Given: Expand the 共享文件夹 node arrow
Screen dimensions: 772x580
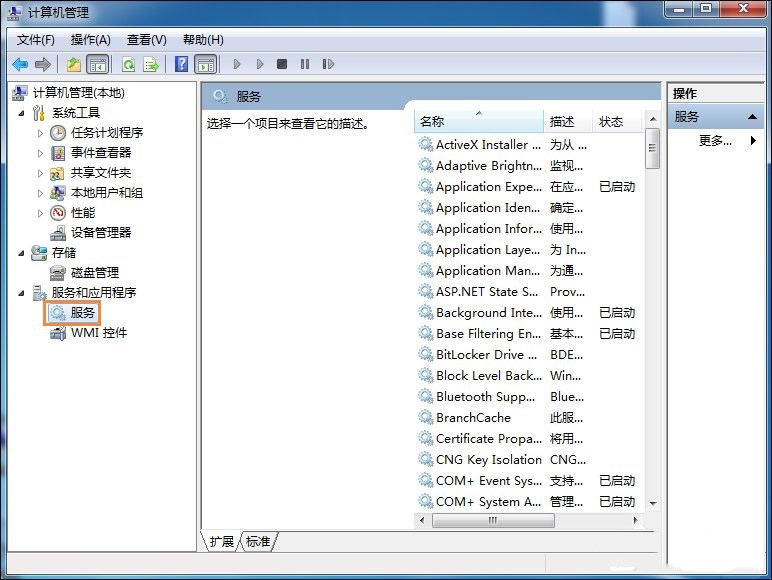Looking at the screenshot, I should click(40, 173).
